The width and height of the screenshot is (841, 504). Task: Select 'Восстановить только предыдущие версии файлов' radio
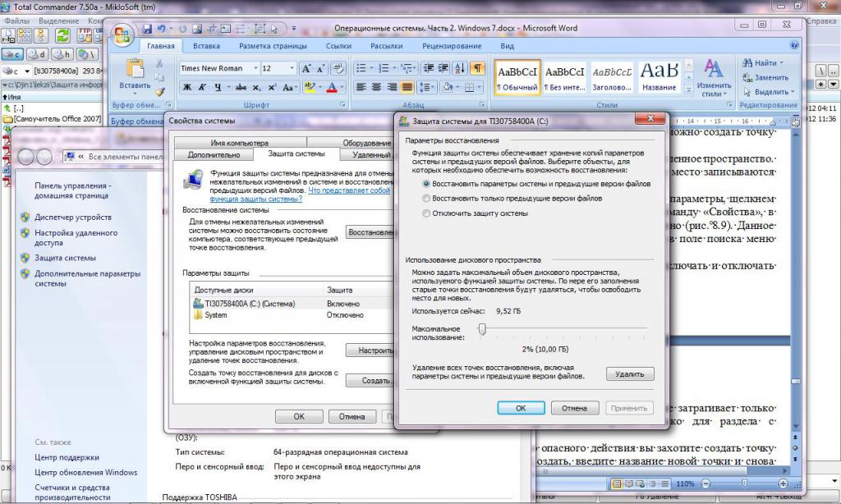pyautogui.click(x=426, y=199)
